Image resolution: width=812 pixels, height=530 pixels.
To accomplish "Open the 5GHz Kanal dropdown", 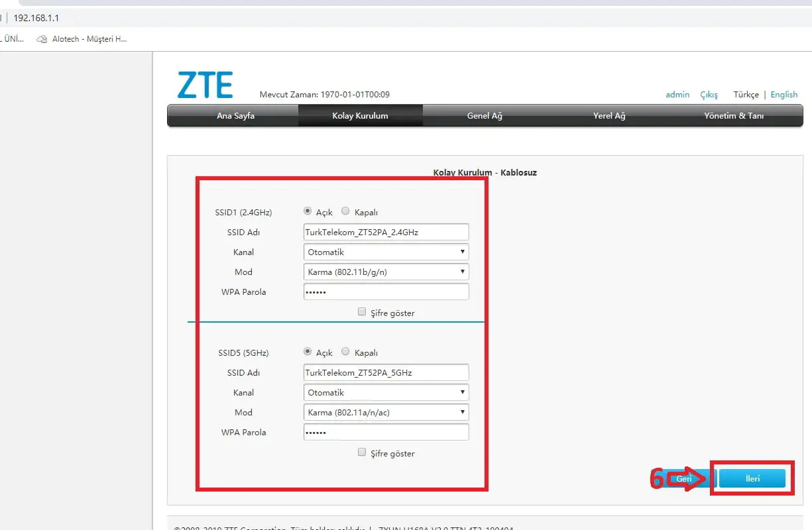I will tap(386, 392).
